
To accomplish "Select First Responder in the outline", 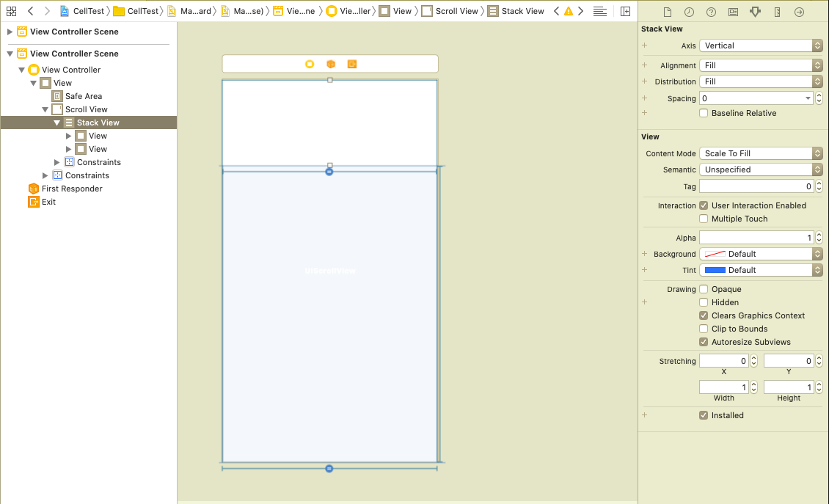I will pos(72,189).
